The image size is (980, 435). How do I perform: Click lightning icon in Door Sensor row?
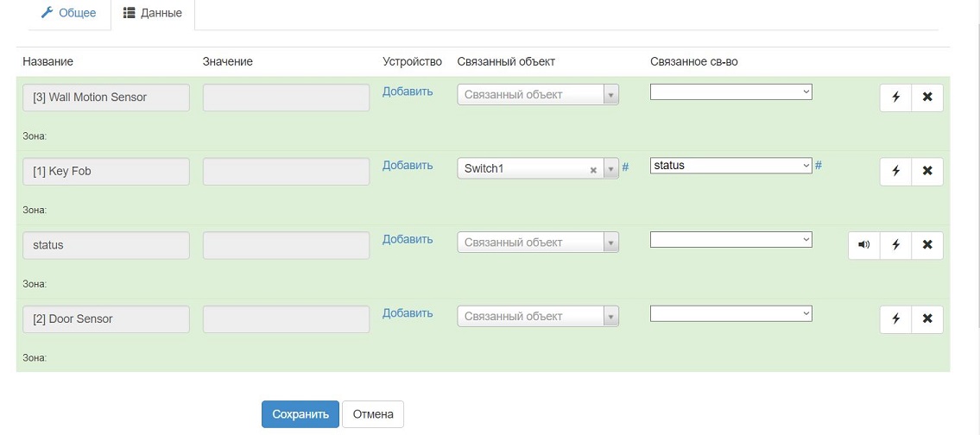coord(895,319)
